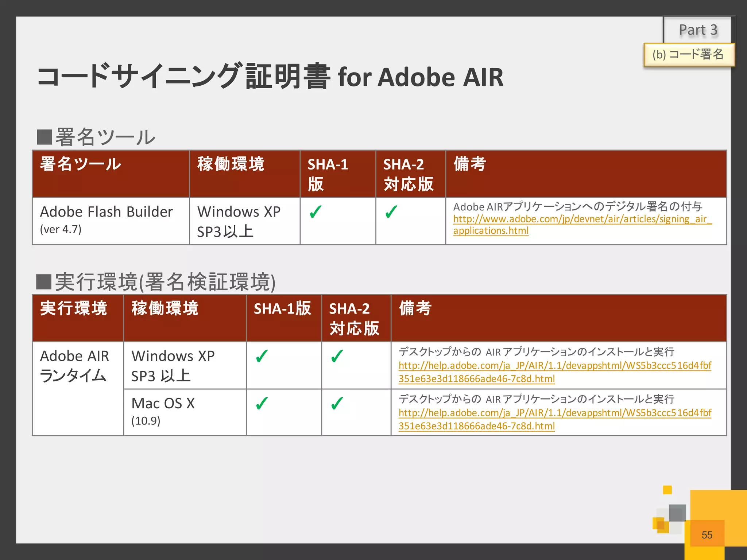The image size is (747, 560).
Task: Click the Part 3 tab label
Action: [698, 30]
